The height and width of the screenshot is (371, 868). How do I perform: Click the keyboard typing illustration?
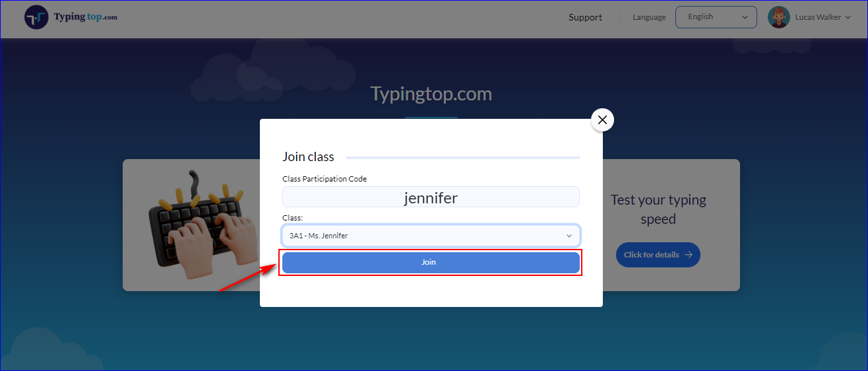[202, 224]
